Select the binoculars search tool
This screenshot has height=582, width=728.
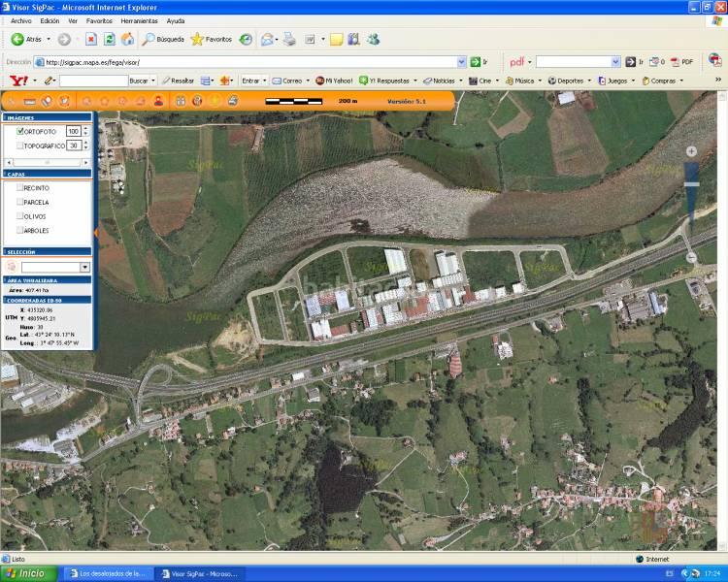pyautogui.click(x=180, y=101)
